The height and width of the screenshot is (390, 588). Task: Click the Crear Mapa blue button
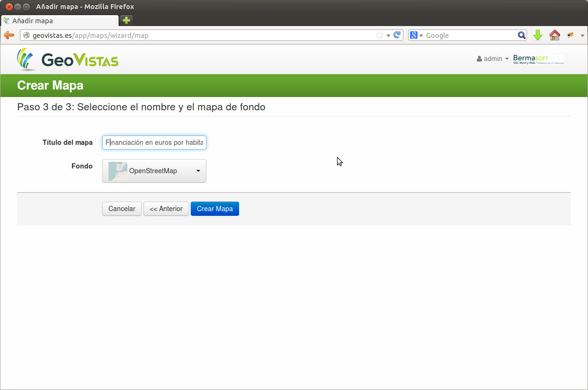point(215,209)
